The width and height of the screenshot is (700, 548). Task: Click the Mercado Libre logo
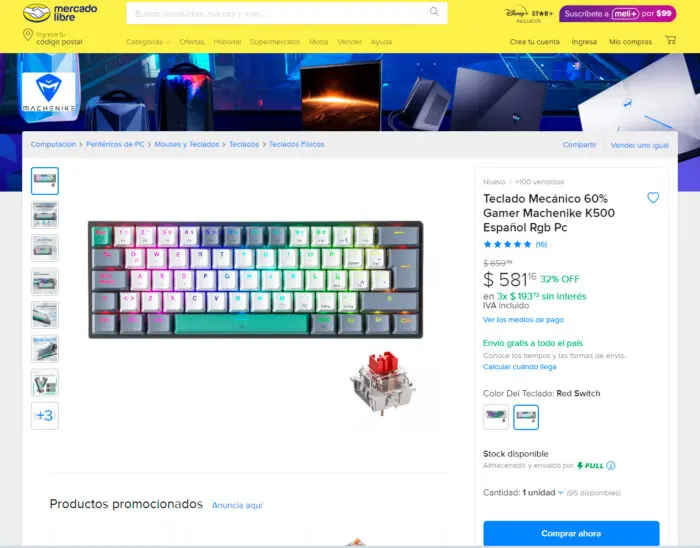coord(60,13)
